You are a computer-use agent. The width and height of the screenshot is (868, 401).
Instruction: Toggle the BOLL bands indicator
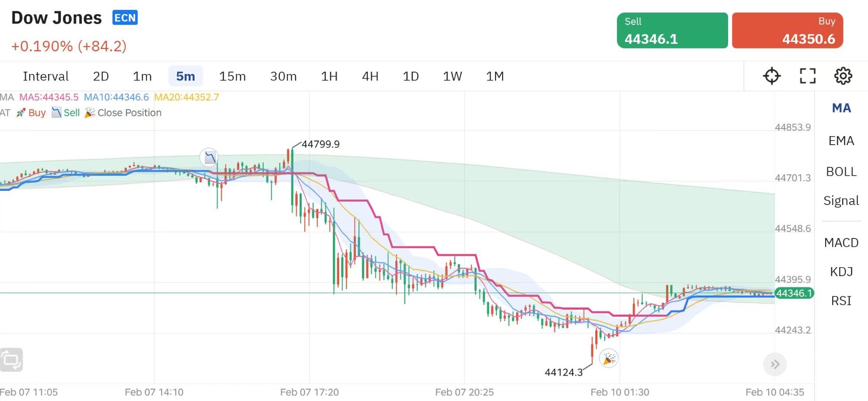tap(841, 172)
